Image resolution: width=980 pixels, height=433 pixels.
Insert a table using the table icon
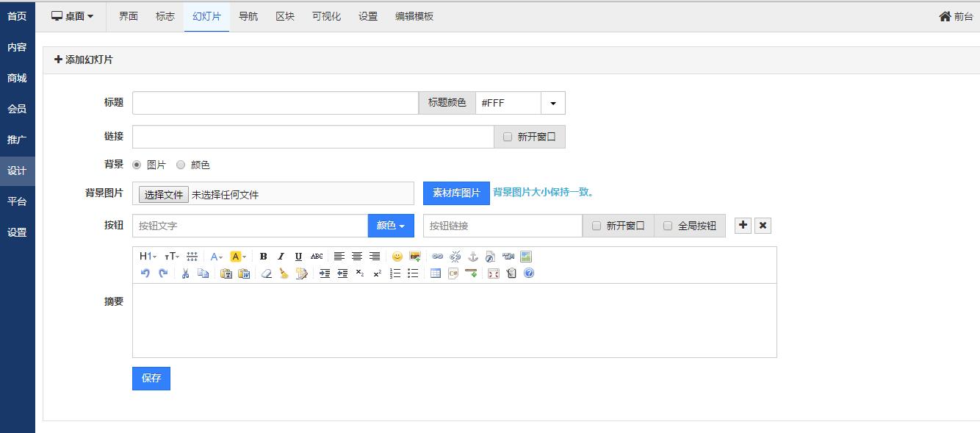tap(436, 273)
